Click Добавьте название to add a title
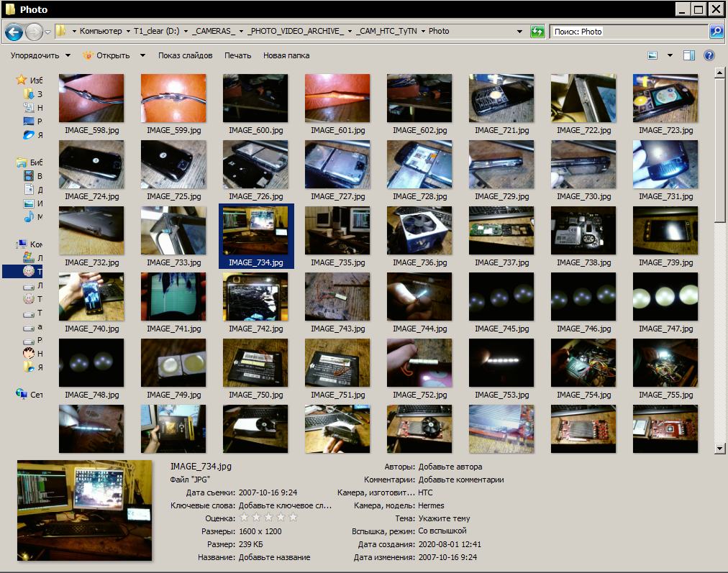The image size is (728, 573). (274, 557)
